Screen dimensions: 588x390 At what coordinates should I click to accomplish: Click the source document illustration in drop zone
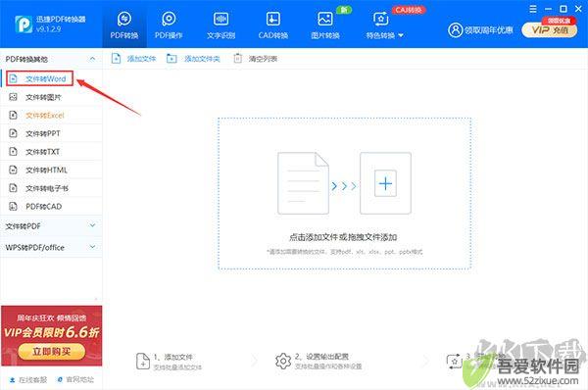[303, 183]
